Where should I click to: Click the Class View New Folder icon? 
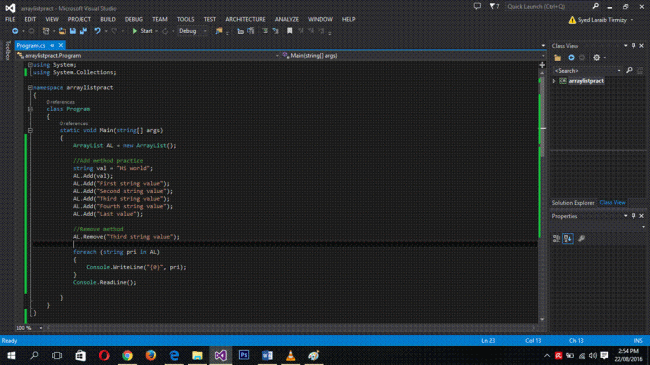pos(558,58)
